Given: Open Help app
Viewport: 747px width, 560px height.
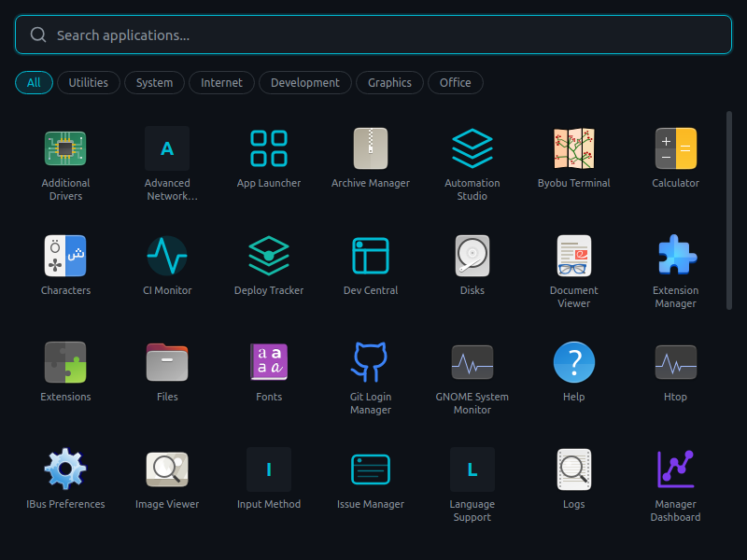Looking at the screenshot, I should [x=574, y=362].
